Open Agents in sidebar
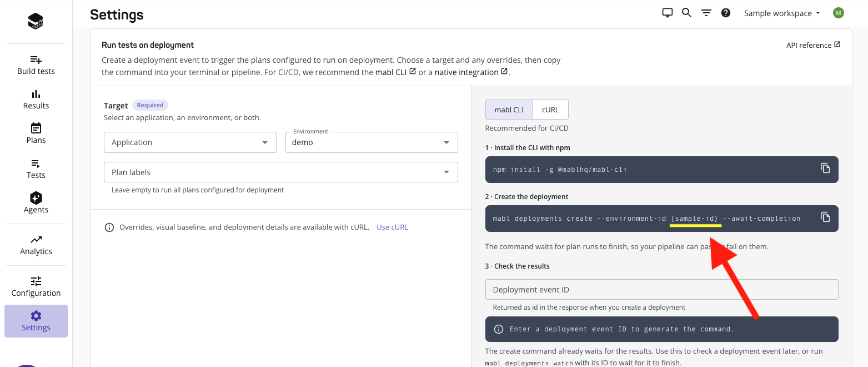The width and height of the screenshot is (868, 367). pos(36,204)
